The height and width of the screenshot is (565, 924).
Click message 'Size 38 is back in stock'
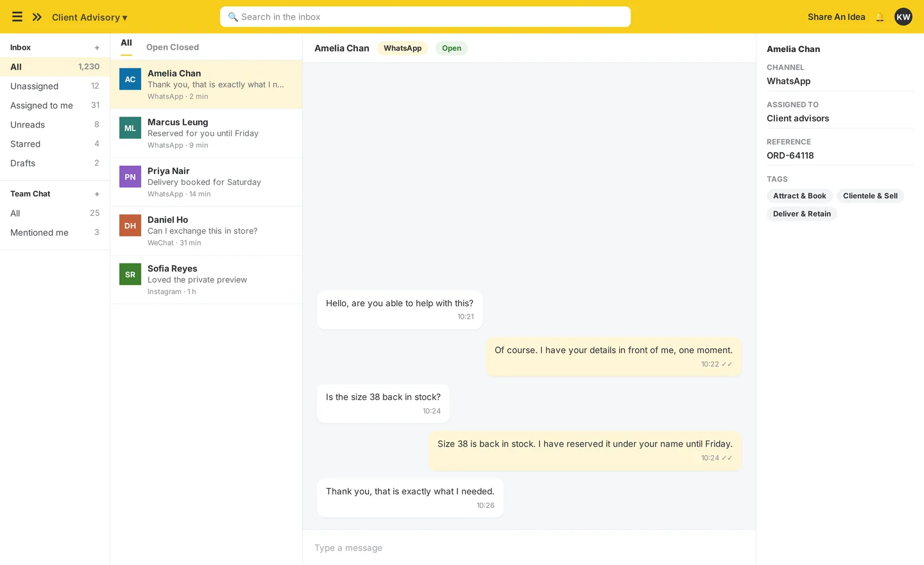tap(585, 451)
